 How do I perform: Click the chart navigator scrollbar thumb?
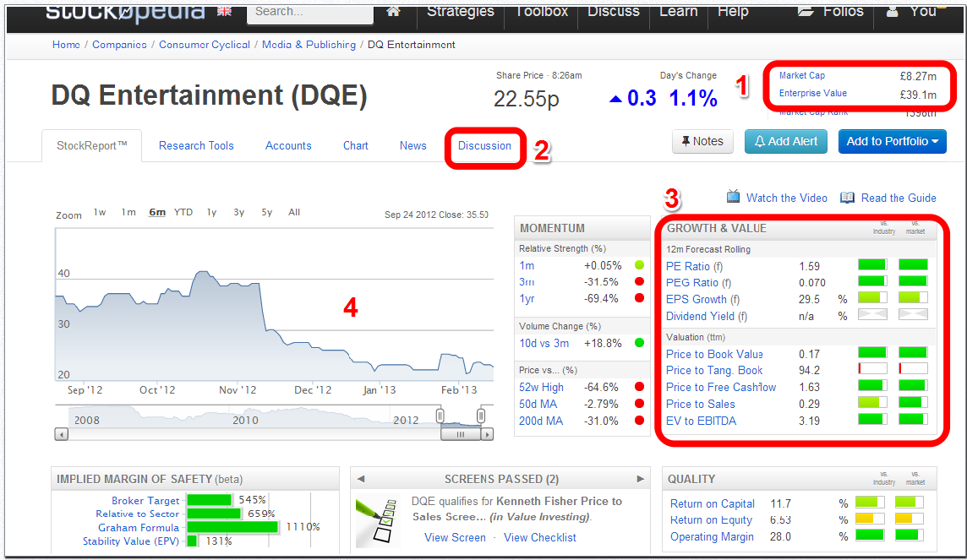click(x=461, y=434)
